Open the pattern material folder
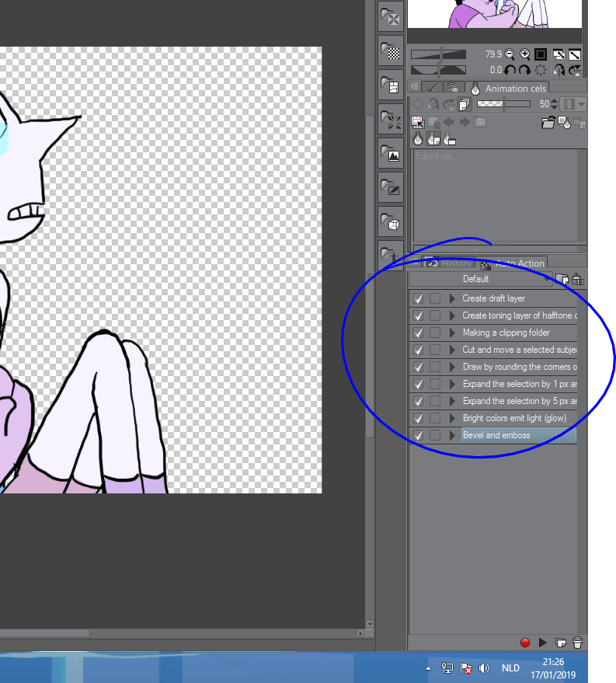The image size is (616, 683). coord(391,51)
